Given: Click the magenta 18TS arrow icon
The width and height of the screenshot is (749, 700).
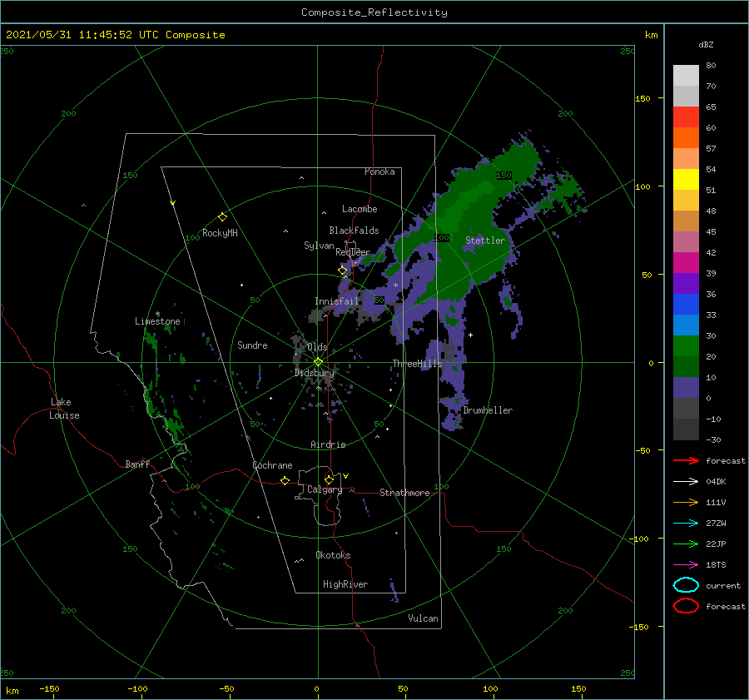Looking at the screenshot, I should 686,565.
